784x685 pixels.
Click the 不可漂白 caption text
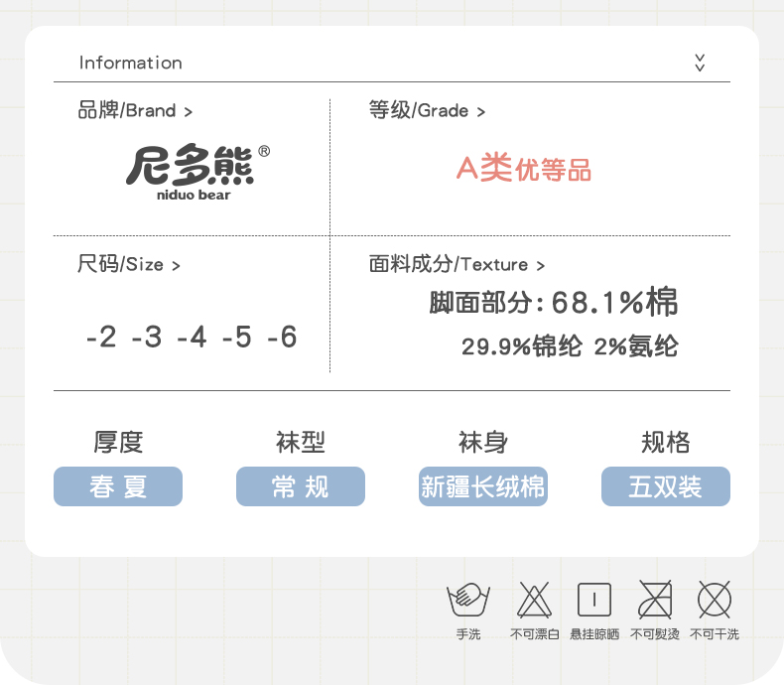tap(535, 634)
